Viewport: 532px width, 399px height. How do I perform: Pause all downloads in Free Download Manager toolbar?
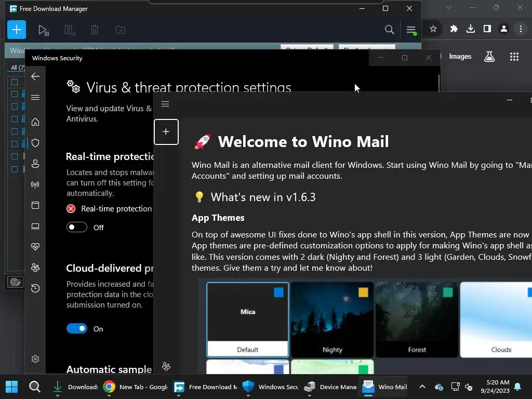point(70,30)
